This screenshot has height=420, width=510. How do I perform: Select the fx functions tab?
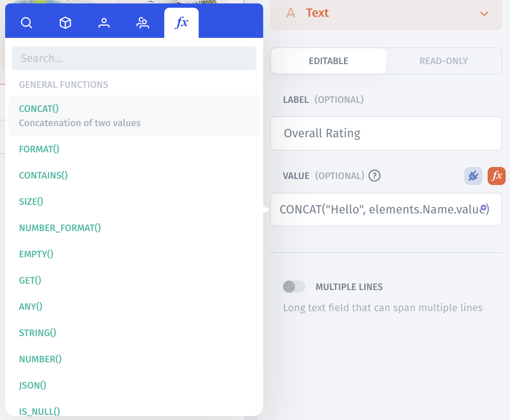[181, 23]
